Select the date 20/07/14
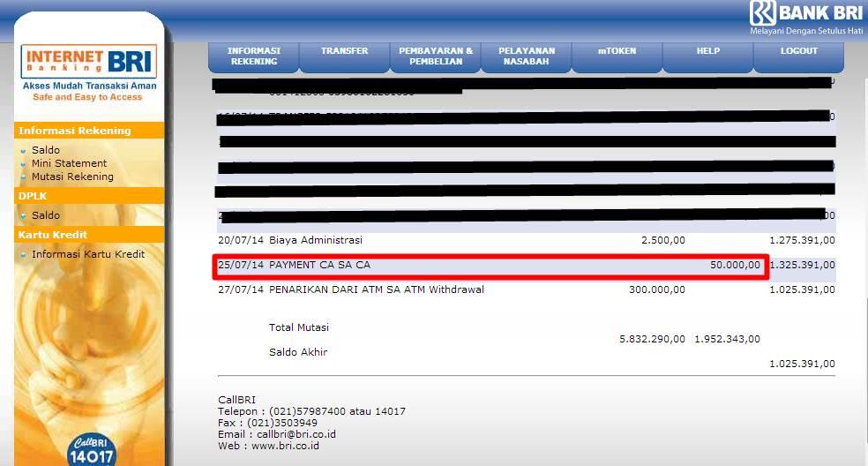Viewport: 868px width, 466px height. click(x=241, y=240)
